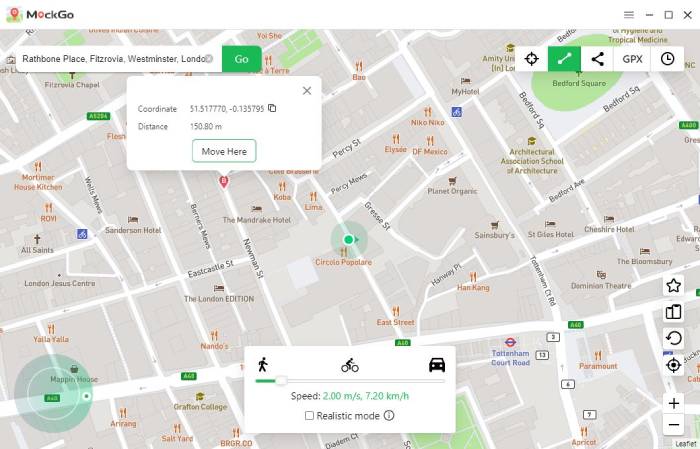Clear the location search field
700x449 pixels.
(x=208, y=58)
